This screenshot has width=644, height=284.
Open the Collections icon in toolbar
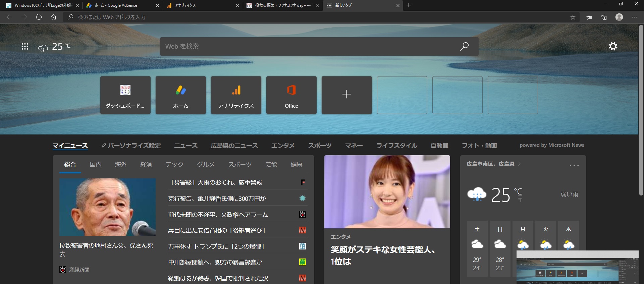click(604, 17)
